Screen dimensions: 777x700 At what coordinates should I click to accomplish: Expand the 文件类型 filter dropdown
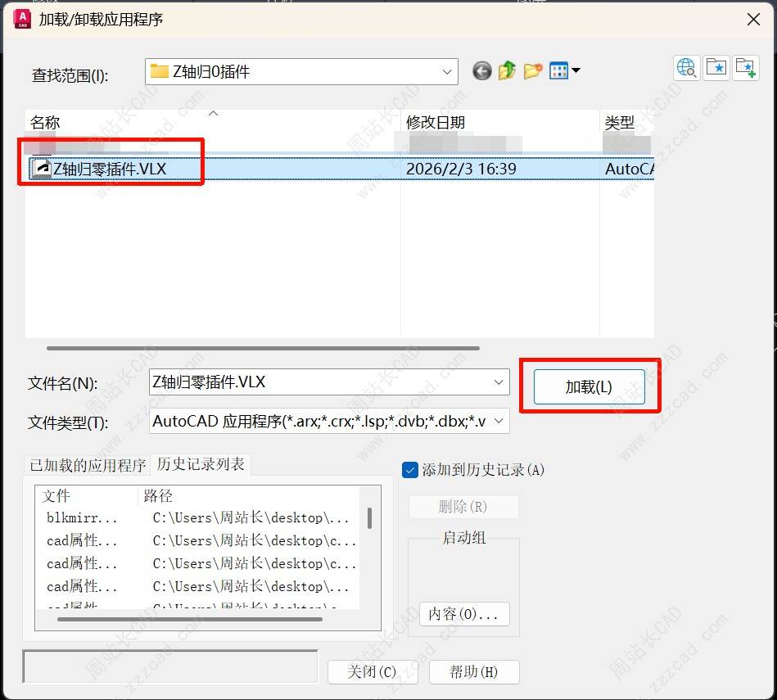499,422
